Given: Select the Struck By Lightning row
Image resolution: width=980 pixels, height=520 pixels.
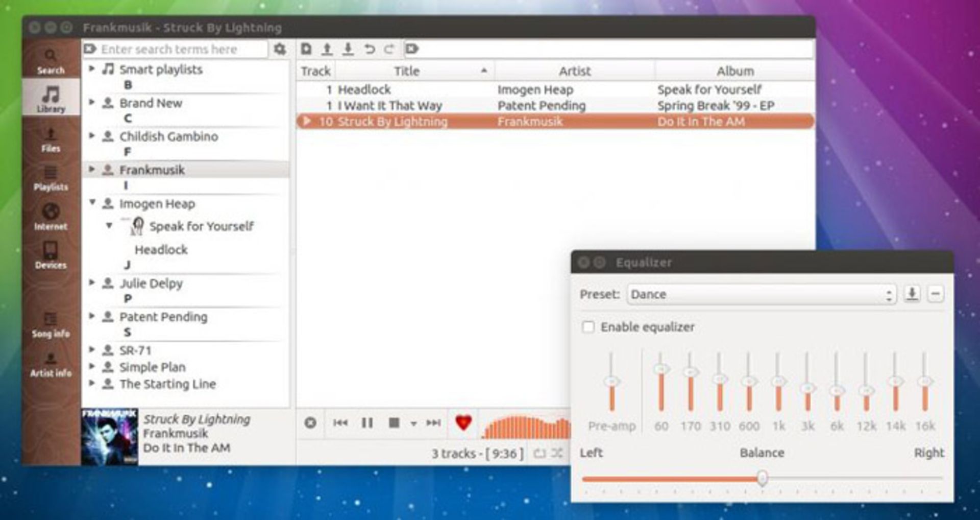Looking at the screenshot, I should point(555,122).
